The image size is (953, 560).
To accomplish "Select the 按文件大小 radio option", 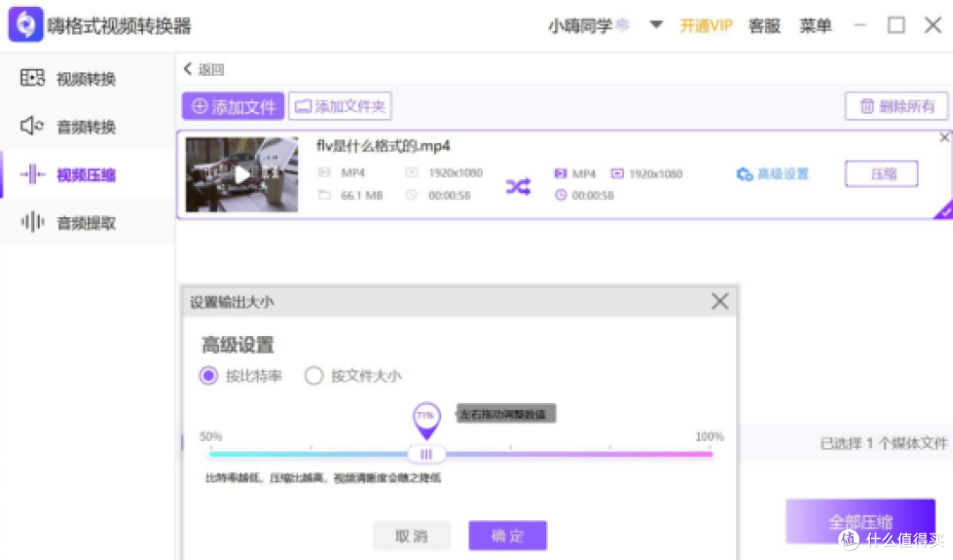I will click(x=352, y=376).
